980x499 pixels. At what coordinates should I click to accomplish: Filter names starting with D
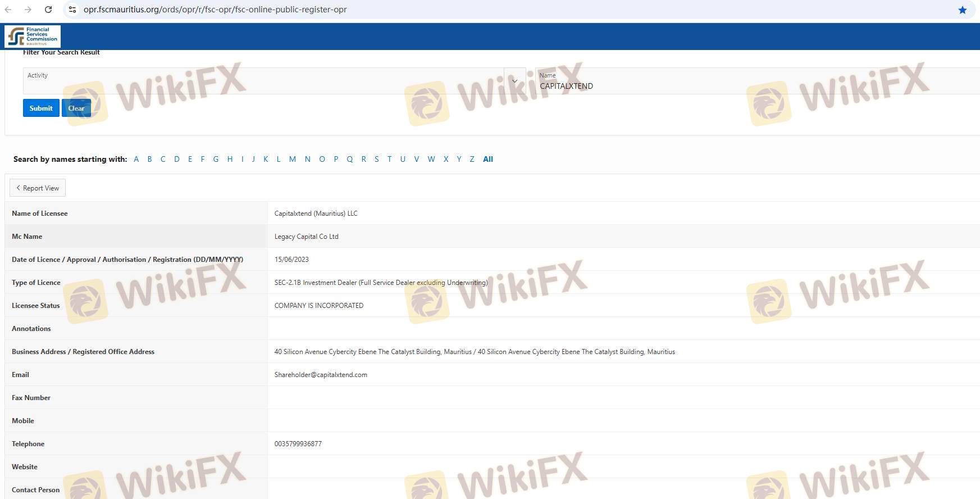tap(176, 159)
